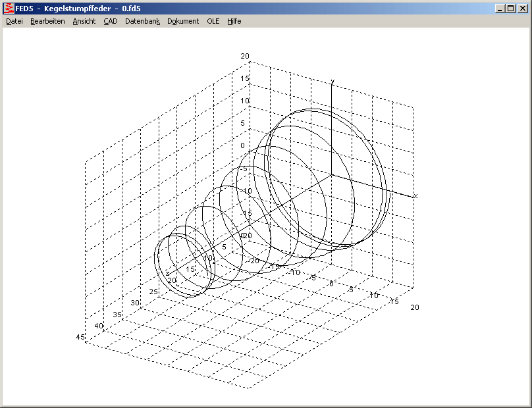This screenshot has width=532, height=408.
Task: Expand the Datenbank menu
Action: (x=142, y=21)
